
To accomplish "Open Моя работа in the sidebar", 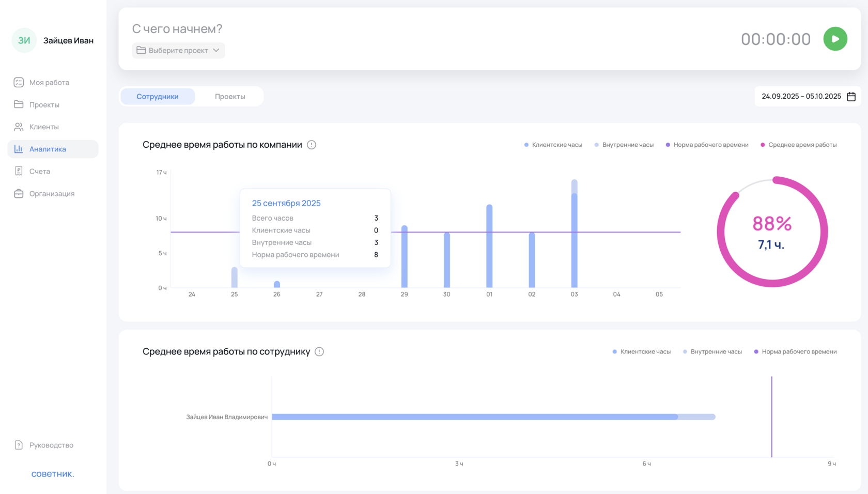I will [49, 82].
